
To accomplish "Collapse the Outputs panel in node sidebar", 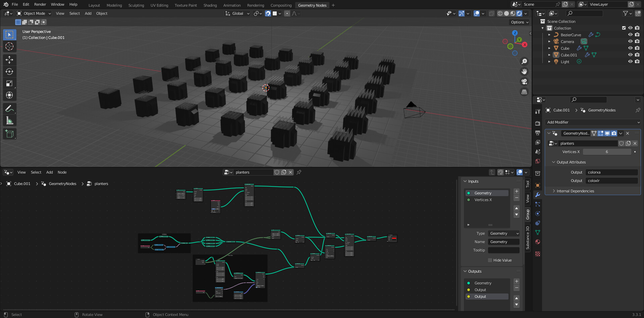I will click(x=465, y=271).
